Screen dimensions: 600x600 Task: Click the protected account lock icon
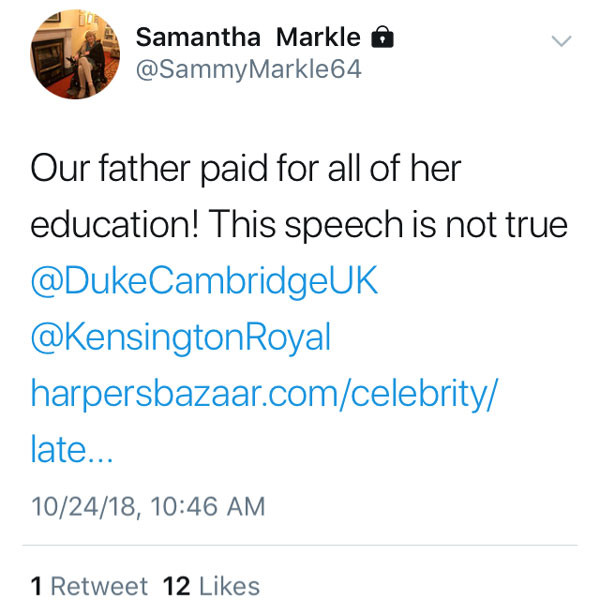382,38
